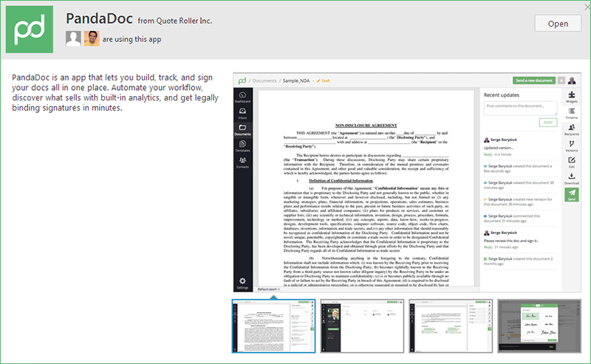Click Reply under Please review this doc comment
The width and height of the screenshot is (591, 364).
(488, 247)
